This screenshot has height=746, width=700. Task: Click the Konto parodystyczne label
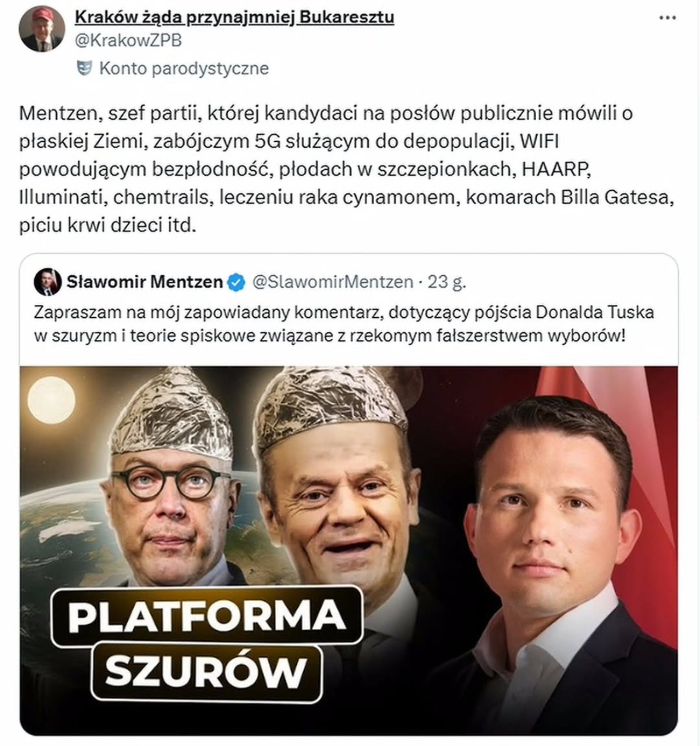(184, 68)
